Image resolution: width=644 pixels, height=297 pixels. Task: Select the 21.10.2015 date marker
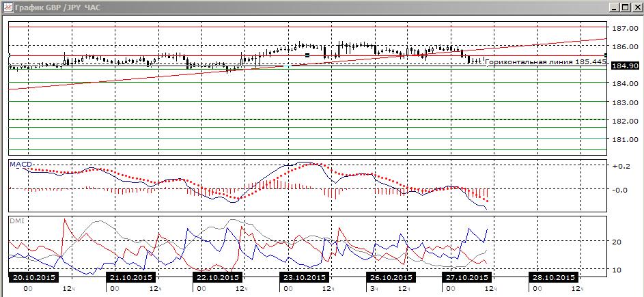[x=131, y=277]
